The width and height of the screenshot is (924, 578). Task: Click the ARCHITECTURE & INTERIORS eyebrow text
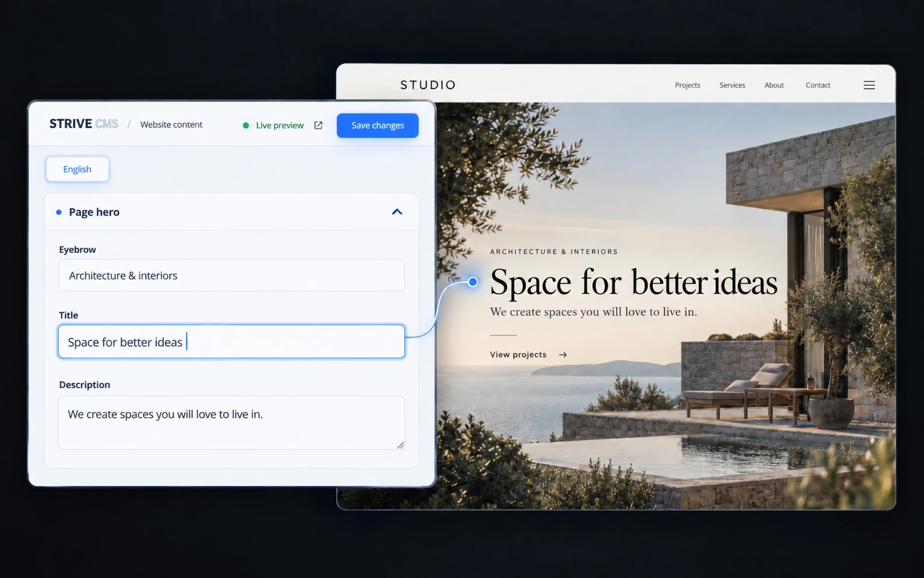click(x=554, y=252)
